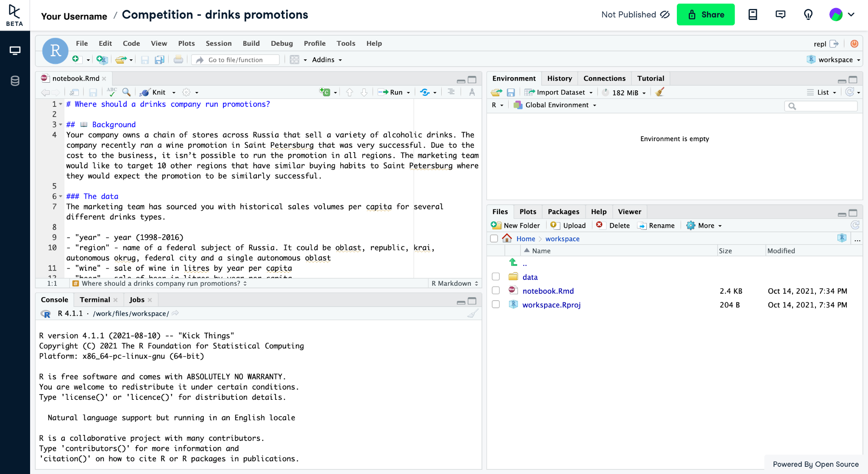Open the notebook.Rmd file link
Viewport: 868px width, 474px height.
point(548,291)
